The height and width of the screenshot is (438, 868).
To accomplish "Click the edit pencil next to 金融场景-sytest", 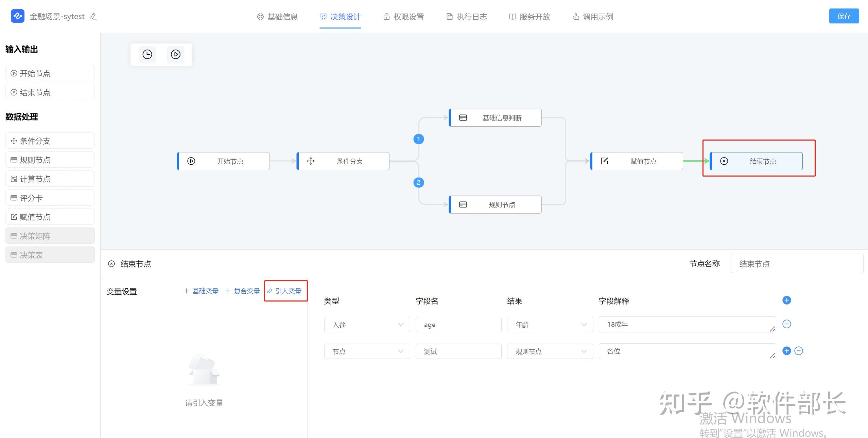I will pyautogui.click(x=93, y=16).
